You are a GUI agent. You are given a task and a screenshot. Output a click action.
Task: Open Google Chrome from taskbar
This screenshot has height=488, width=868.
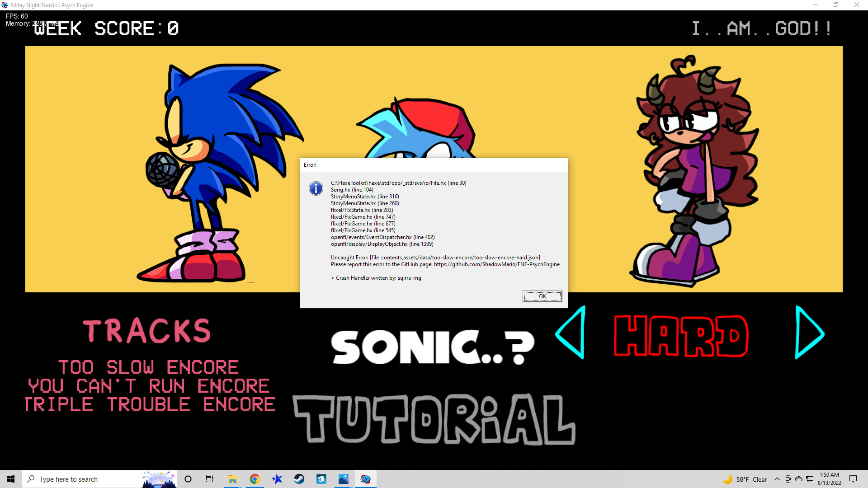point(255,479)
